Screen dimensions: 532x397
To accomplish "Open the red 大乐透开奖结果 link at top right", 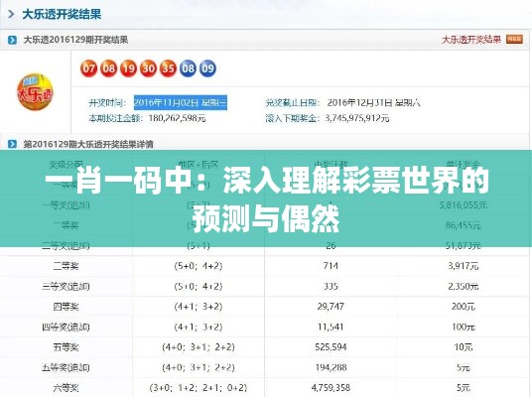I will 471,40.
